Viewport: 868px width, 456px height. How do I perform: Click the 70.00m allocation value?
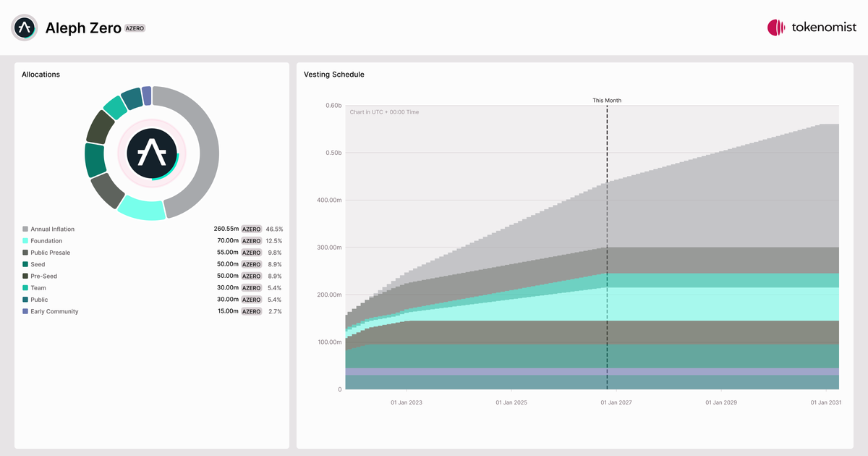click(228, 241)
